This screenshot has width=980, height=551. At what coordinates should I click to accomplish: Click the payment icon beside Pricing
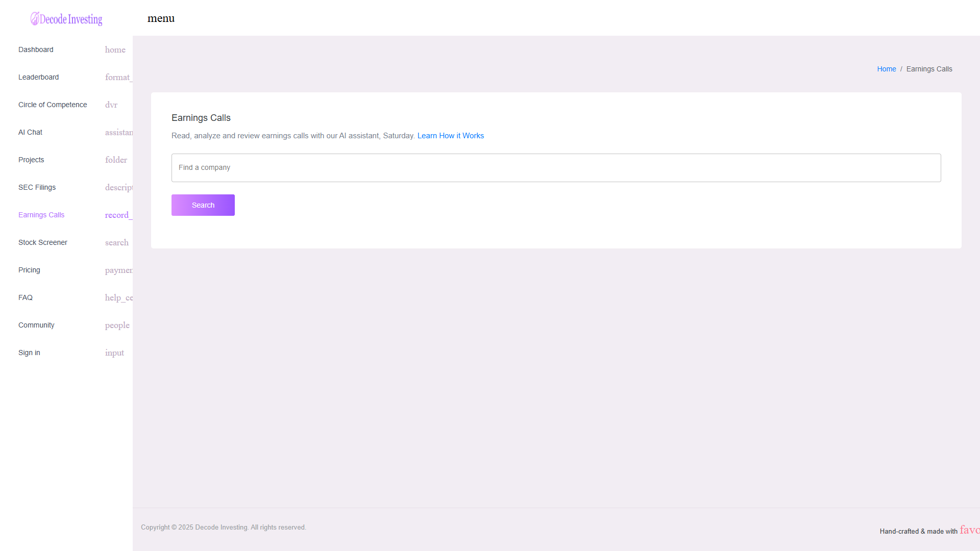119,270
